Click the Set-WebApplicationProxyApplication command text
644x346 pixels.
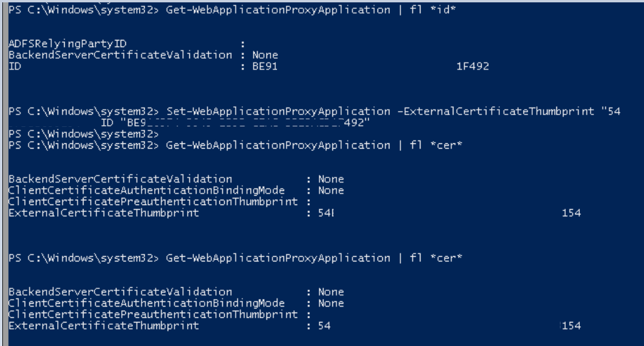click(278, 111)
